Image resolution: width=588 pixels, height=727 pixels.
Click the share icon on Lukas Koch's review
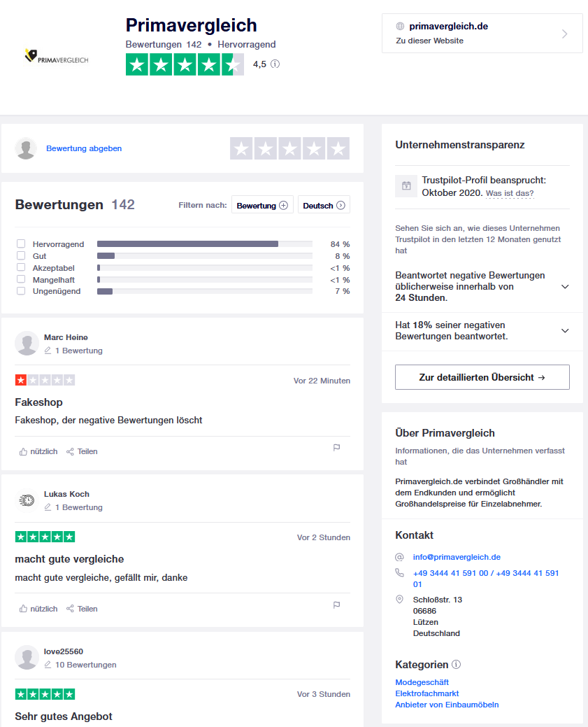(x=70, y=609)
